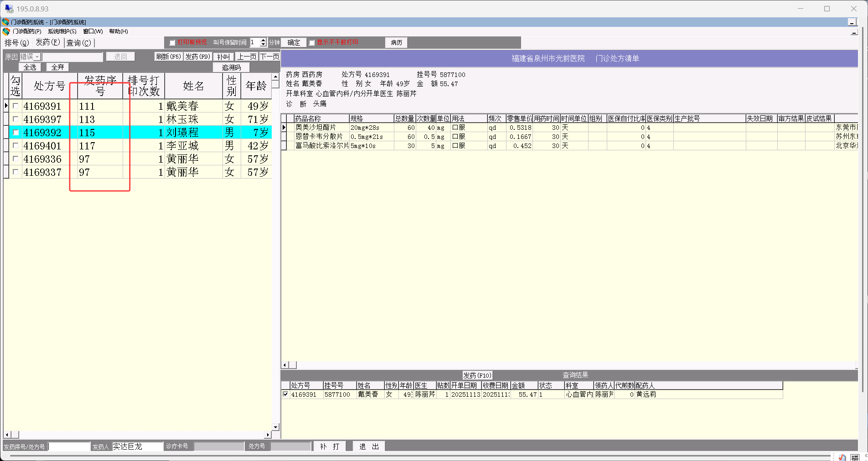Image resolution: width=868 pixels, height=461 pixels.
Task: Select 黄丽华 in the row for prescription 4169337
Action: coord(182,172)
